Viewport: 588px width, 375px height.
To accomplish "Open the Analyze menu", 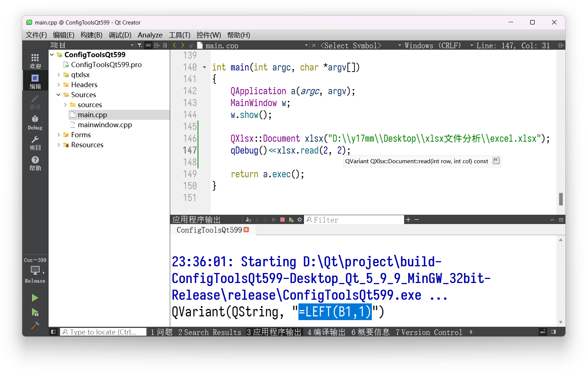I will coord(150,35).
